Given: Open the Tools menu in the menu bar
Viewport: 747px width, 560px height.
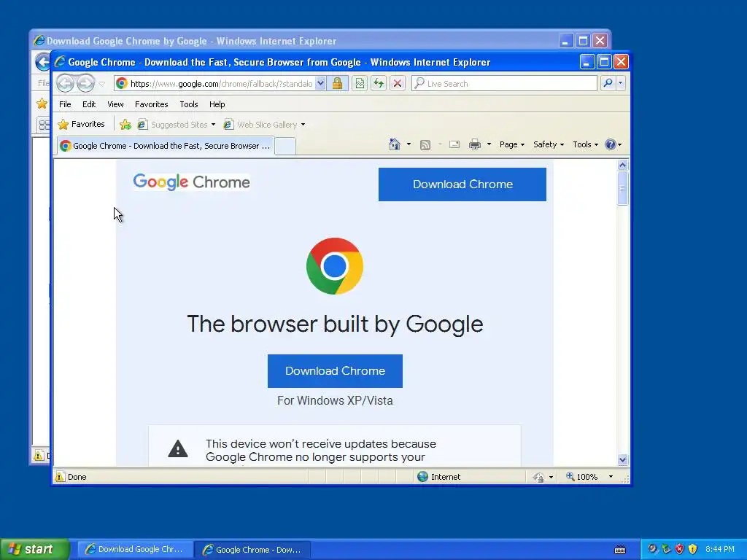Looking at the screenshot, I should coord(189,104).
